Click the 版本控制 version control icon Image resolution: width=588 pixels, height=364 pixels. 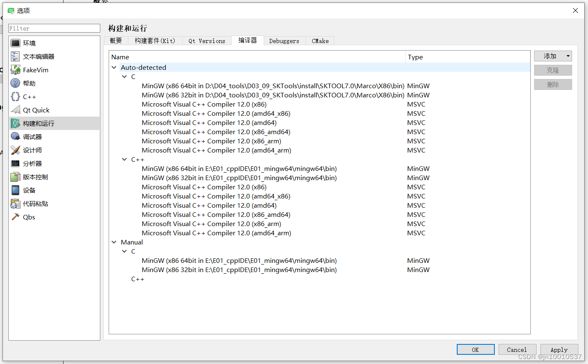[x=15, y=176]
